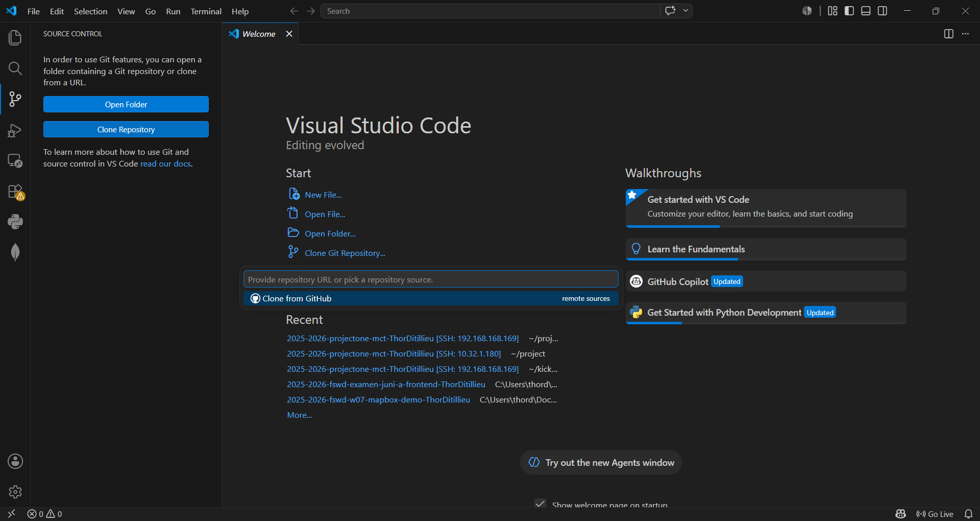Open the Copilot chat icon in title bar
980x521 pixels.
[670, 11]
